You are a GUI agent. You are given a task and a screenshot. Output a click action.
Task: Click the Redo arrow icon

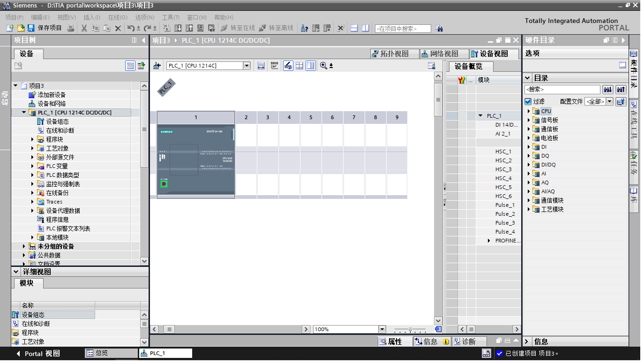click(x=147, y=28)
